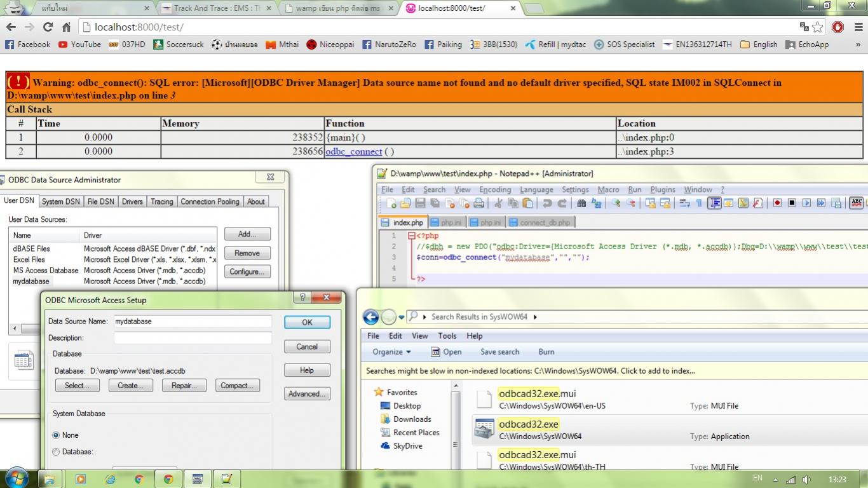Show more bookmarks with the chevron
The image size is (868, 488).
pos(857,44)
